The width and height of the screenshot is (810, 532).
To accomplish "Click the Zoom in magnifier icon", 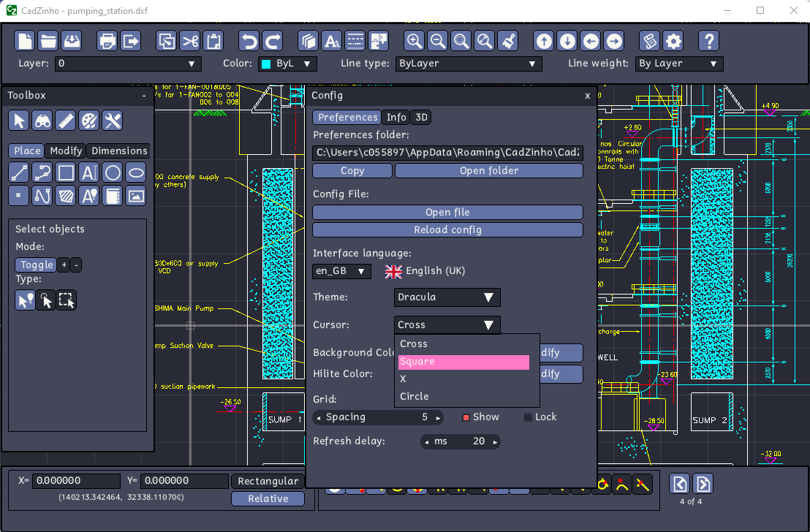I will pos(415,41).
